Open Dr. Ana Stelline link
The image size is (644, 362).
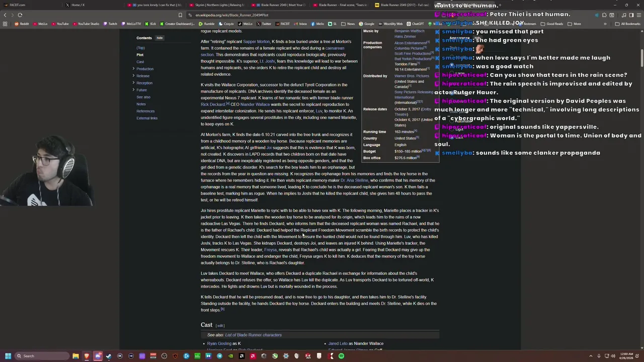coord(354,180)
